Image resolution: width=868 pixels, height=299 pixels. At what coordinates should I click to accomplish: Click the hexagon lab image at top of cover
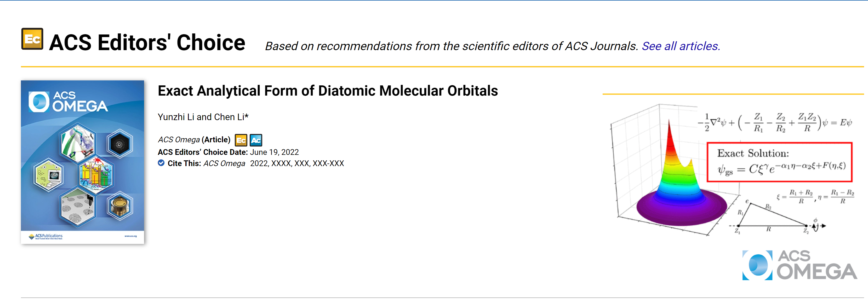78,143
